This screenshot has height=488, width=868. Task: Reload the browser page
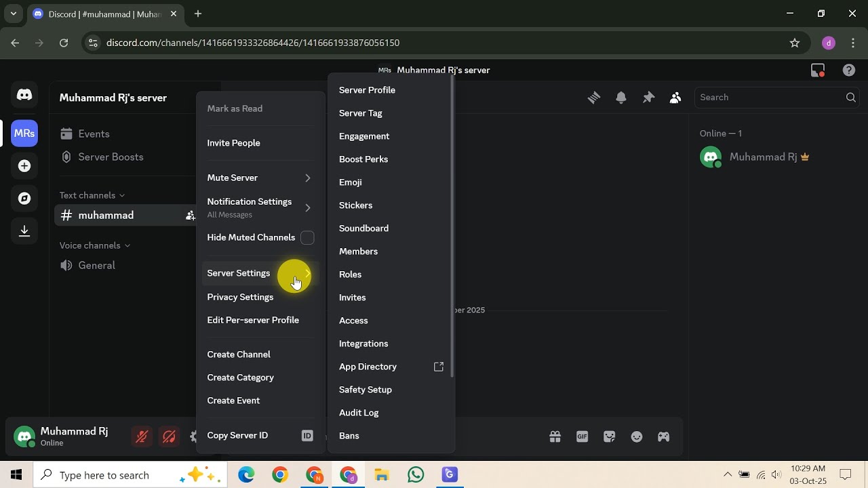(64, 43)
